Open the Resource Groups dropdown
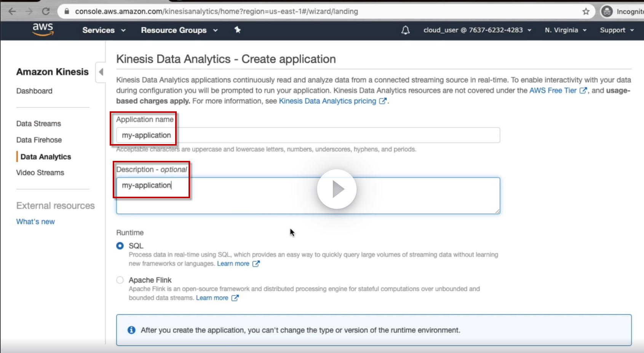Screen dimensions: 644x353 pos(179,30)
